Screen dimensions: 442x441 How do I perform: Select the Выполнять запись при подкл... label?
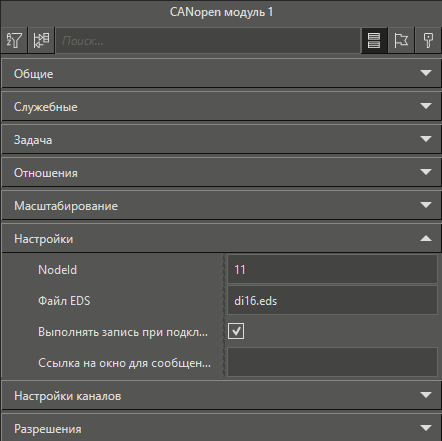click(123, 332)
